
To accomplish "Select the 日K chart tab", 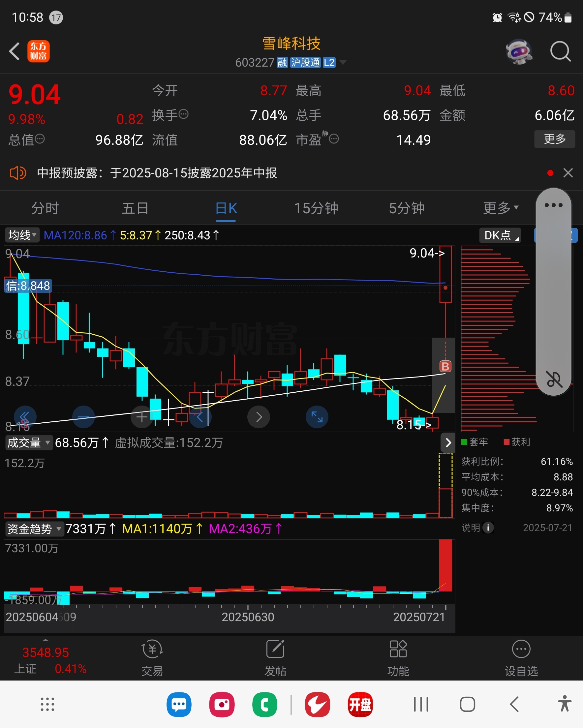I will pos(226,208).
